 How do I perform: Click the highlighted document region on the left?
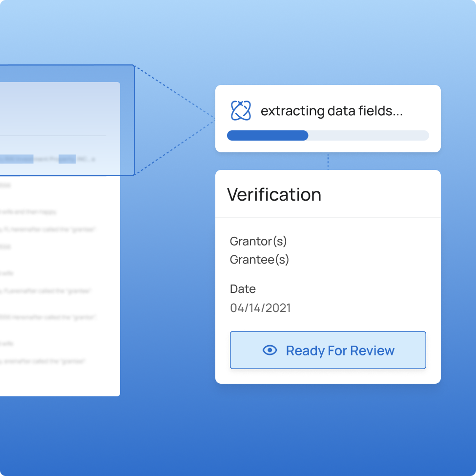(x=67, y=120)
